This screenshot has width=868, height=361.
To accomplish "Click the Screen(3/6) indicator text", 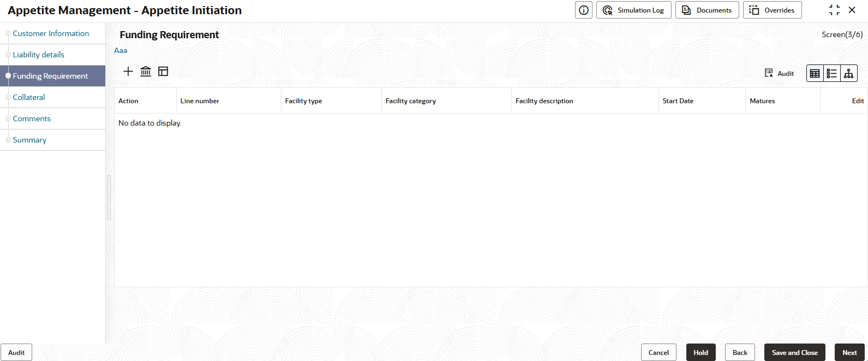I will point(842,34).
